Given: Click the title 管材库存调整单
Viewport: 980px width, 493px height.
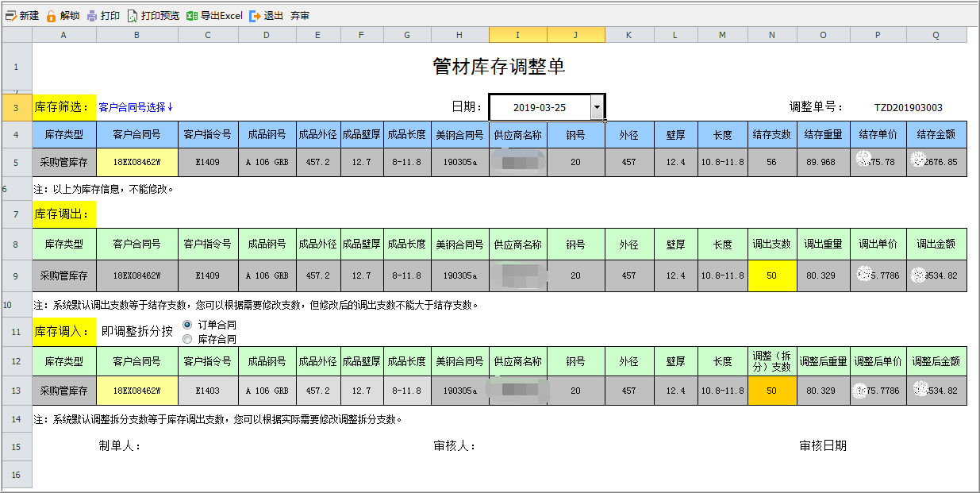Looking at the screenshot, I should click(499, 67).
